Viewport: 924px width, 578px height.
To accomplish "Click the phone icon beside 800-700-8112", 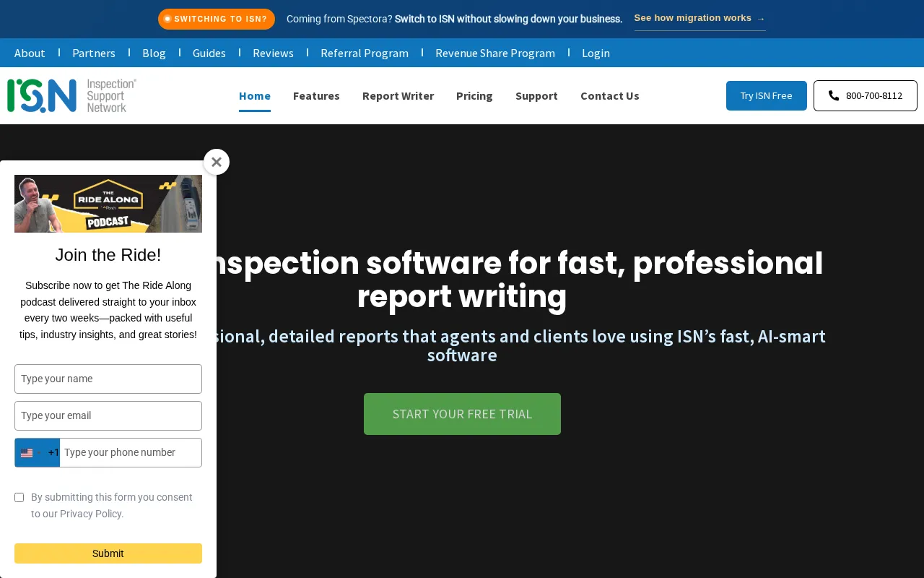I will [x=834, y=95].
